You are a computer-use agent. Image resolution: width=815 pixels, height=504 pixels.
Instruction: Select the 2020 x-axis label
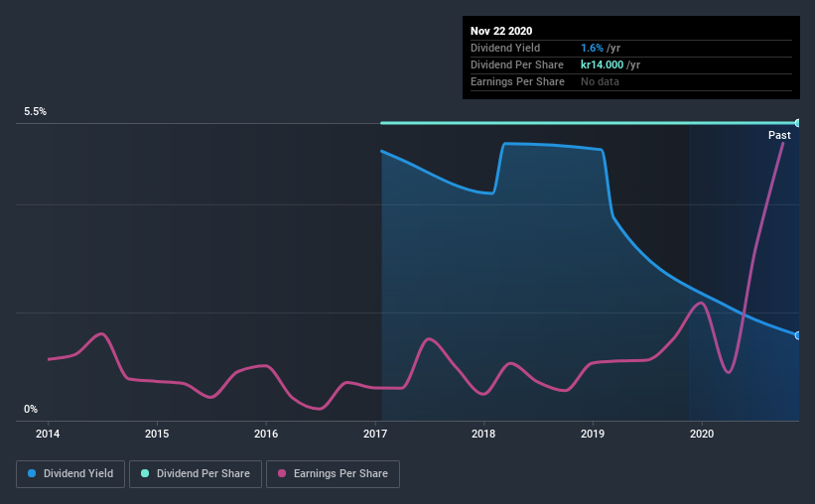pyautogui.click(x=702, y=434)
